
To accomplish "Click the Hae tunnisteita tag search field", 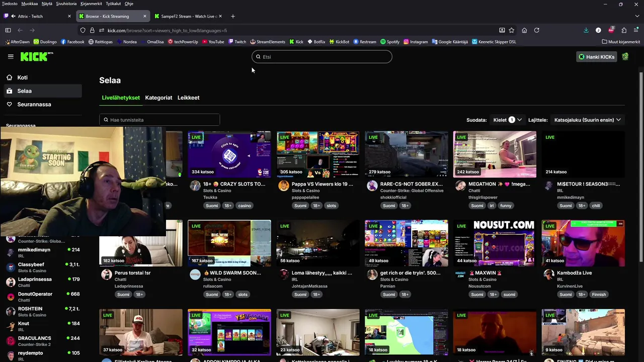I will [159, 120].
